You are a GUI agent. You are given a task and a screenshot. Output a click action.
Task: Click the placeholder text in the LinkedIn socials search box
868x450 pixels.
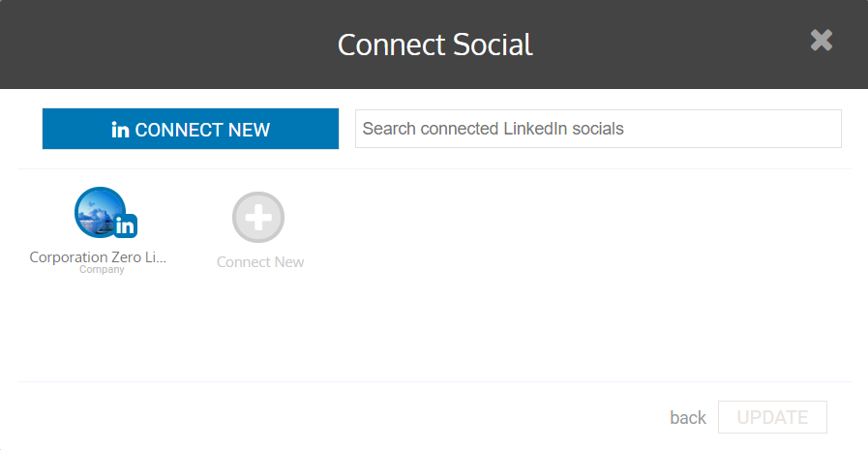(x=493, y=129)
